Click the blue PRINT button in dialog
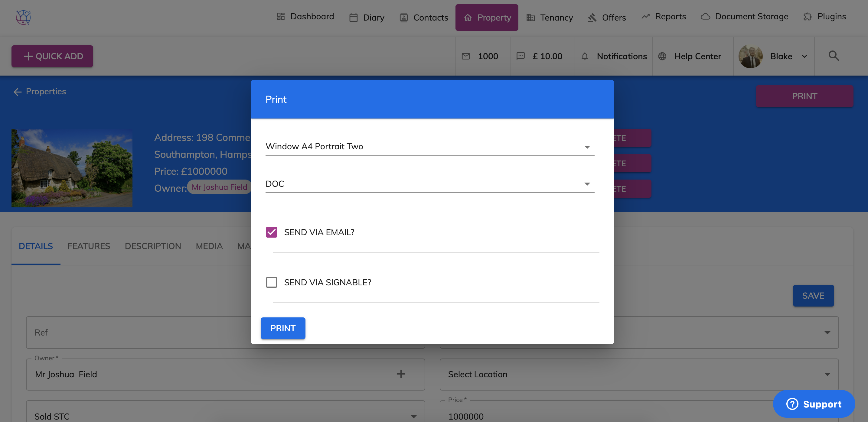Viewport: 868px width, 422px height. (283, 328)
